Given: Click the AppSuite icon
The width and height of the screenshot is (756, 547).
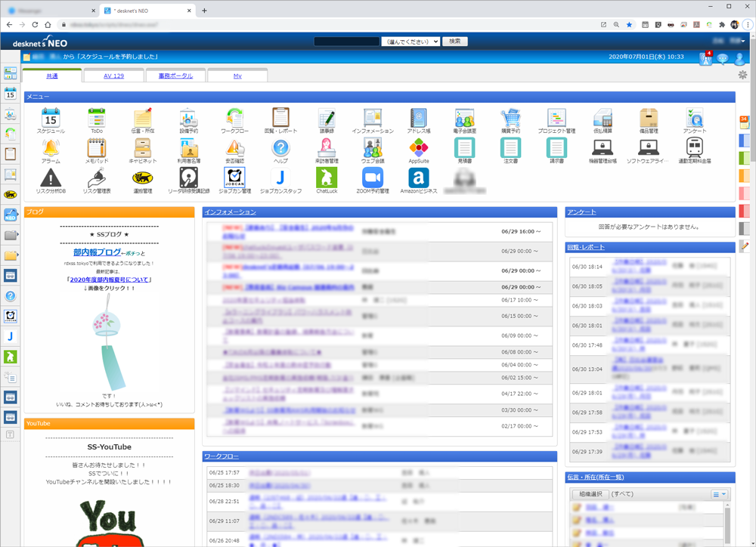Looking at the screenshot, I should 418,148.
